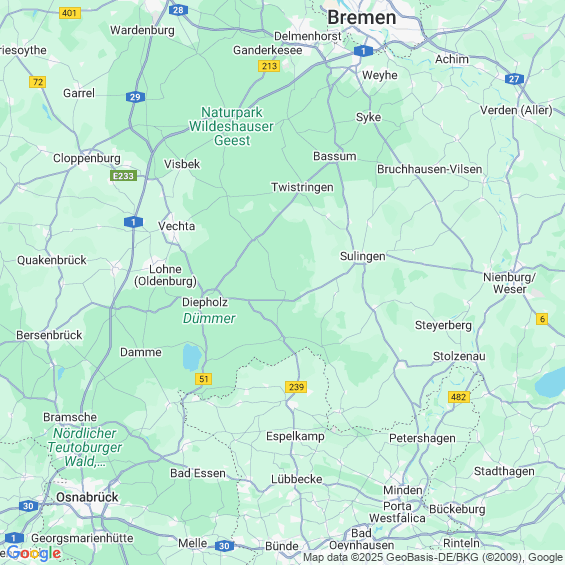Select the A29 highway shield near Garrel

(135, 97)
